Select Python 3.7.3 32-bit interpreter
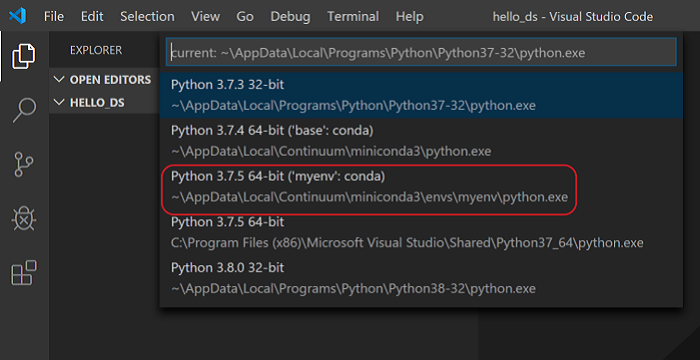700x360 pixels. (x=421, y=95)
